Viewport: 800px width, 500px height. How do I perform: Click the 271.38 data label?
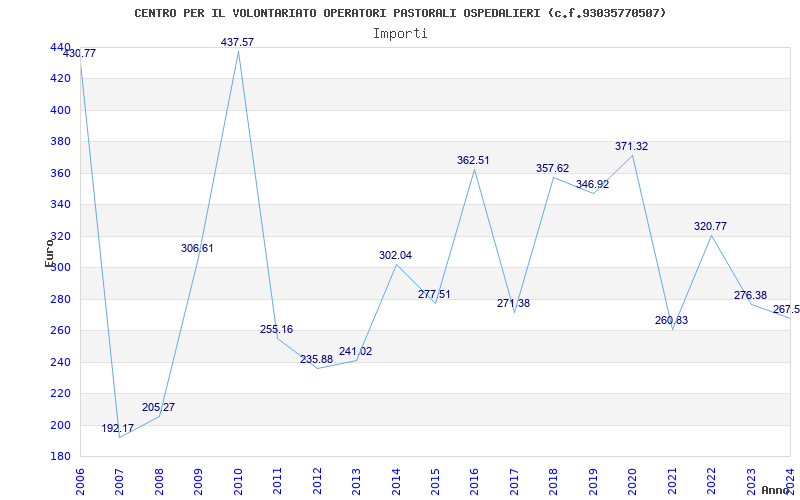click(x=513, y=304)
